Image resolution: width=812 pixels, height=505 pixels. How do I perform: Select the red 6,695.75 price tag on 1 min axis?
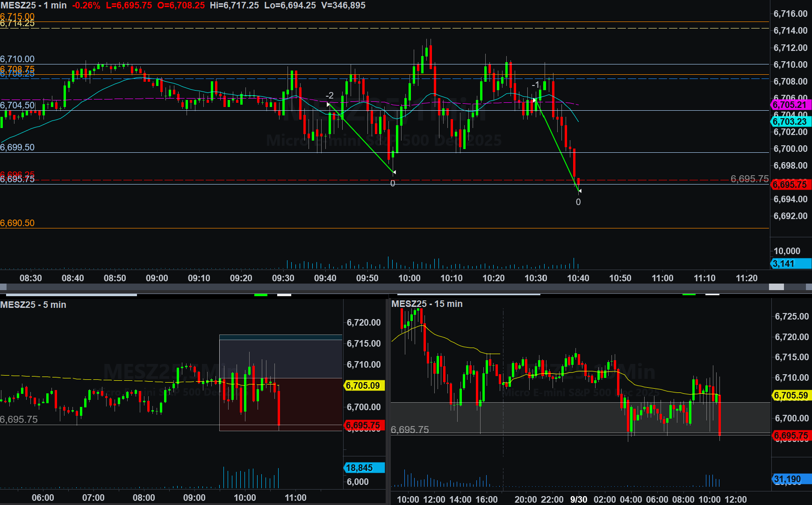[x=790, y=185]
